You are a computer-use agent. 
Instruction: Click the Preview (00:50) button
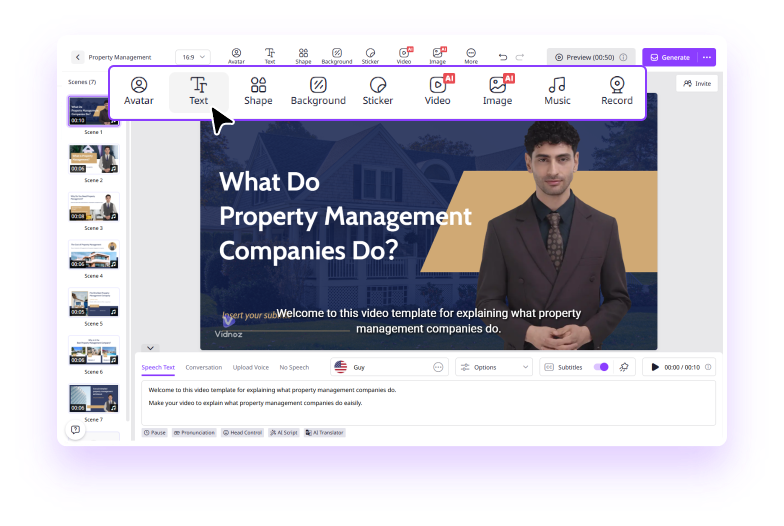tap(590, 57)
